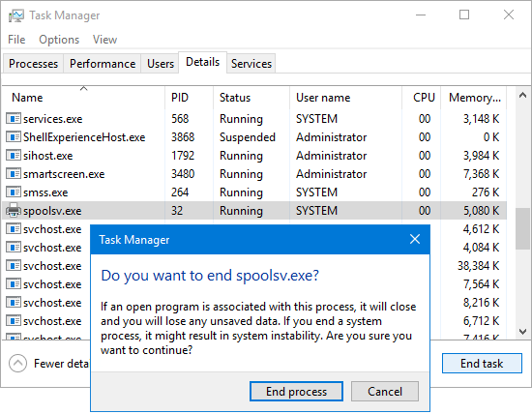Switch to the Users tab

point(161,64)
